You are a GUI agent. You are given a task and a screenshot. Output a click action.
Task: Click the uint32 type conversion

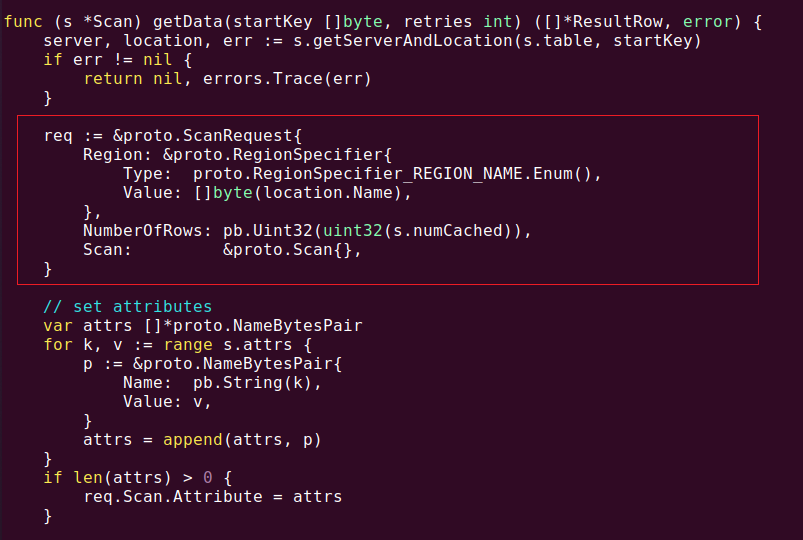point(353,231)
